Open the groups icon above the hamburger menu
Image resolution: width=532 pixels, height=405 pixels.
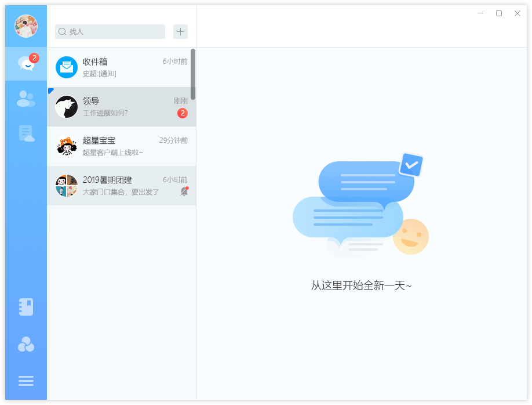pos(25,344)
